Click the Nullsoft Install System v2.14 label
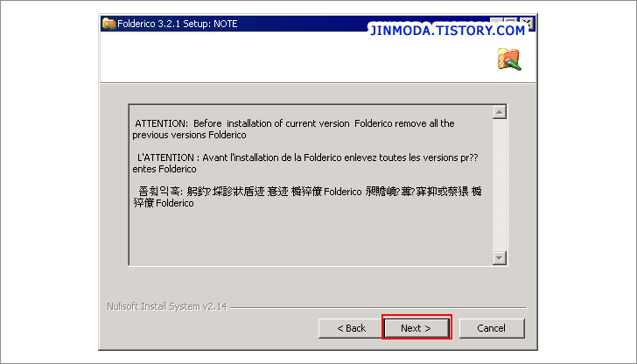 point(167,306)
